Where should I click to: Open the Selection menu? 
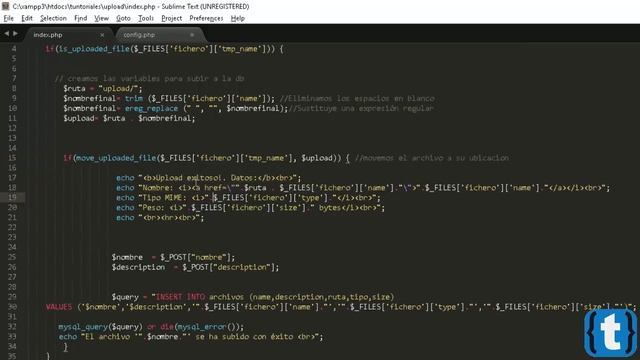point(53,18)
